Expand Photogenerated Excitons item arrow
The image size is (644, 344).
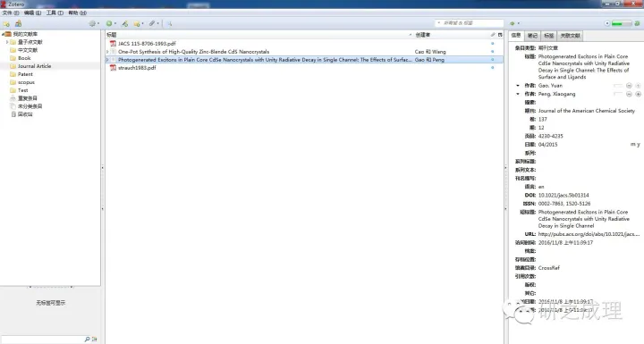[107, 60]
